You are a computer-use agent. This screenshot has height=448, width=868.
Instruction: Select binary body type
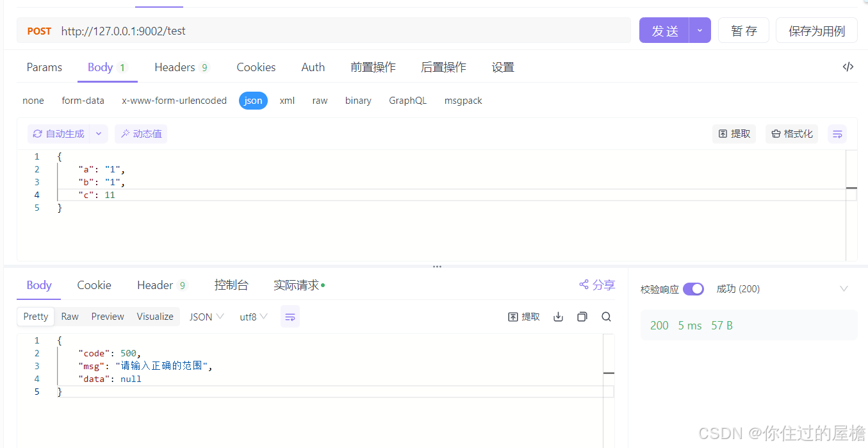click(x=358, y=101)
